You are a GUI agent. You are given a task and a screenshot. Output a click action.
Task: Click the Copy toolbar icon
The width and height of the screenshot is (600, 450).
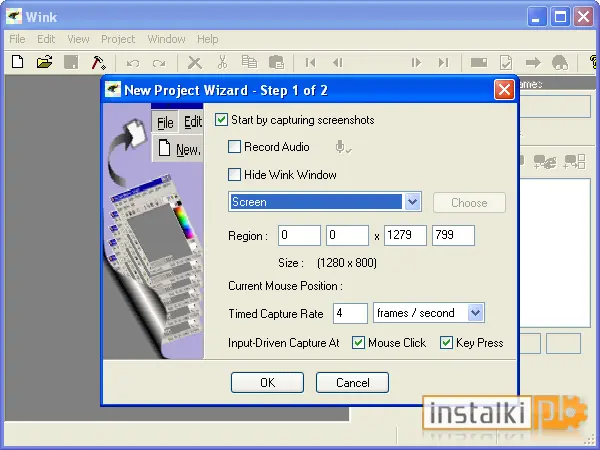[x=249, y=62]
